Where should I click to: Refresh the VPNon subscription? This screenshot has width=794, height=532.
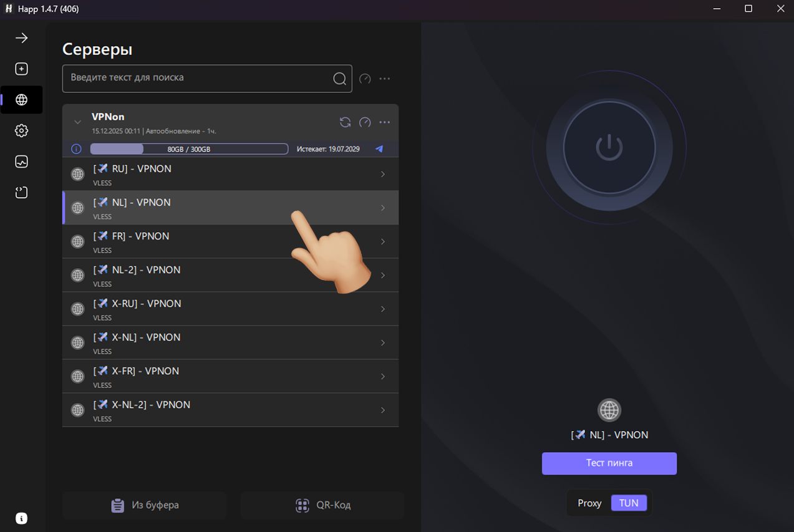(x=345, y=122)
